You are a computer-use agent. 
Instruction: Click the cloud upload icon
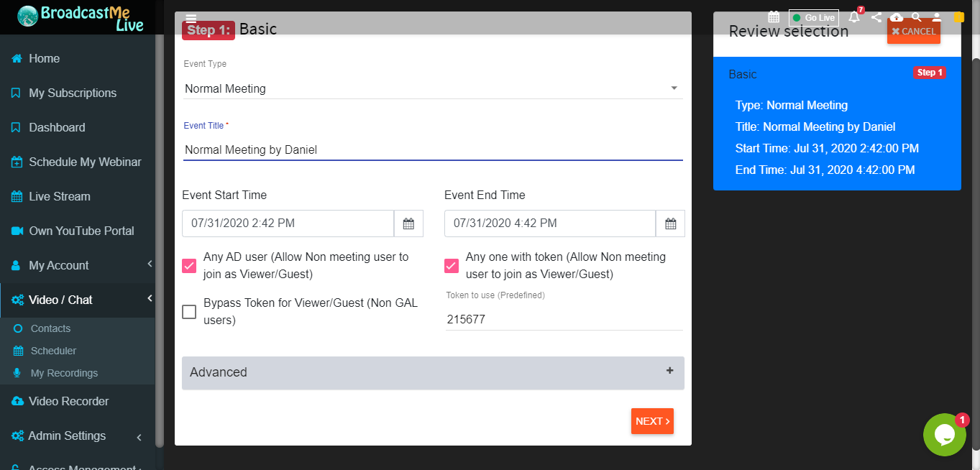[x=896, y=17]
